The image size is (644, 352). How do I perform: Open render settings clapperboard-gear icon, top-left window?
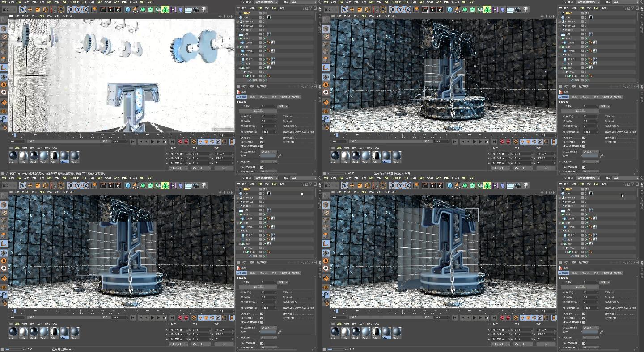(x=119, y=9)
